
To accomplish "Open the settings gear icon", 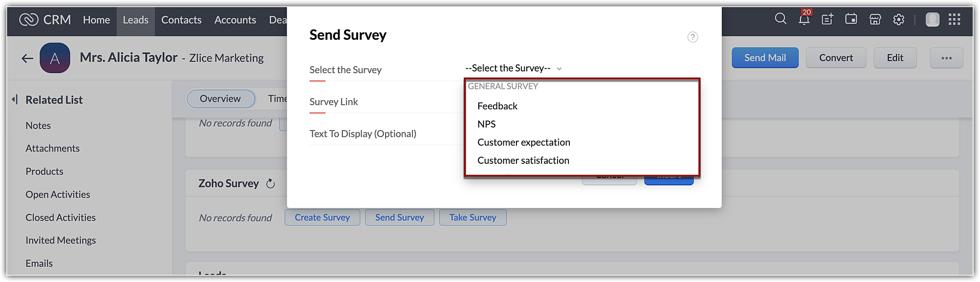I will [899, 20].
